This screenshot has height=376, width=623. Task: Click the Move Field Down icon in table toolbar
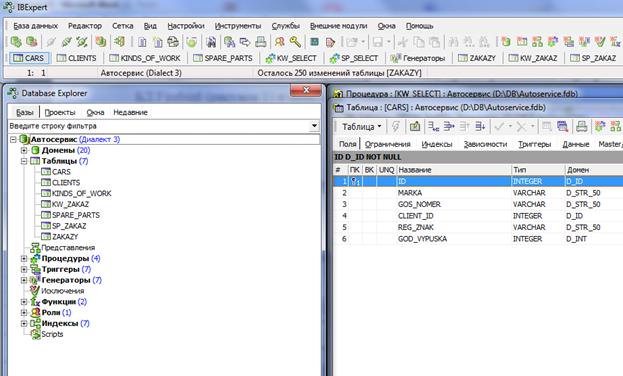(x=480, y=126)
